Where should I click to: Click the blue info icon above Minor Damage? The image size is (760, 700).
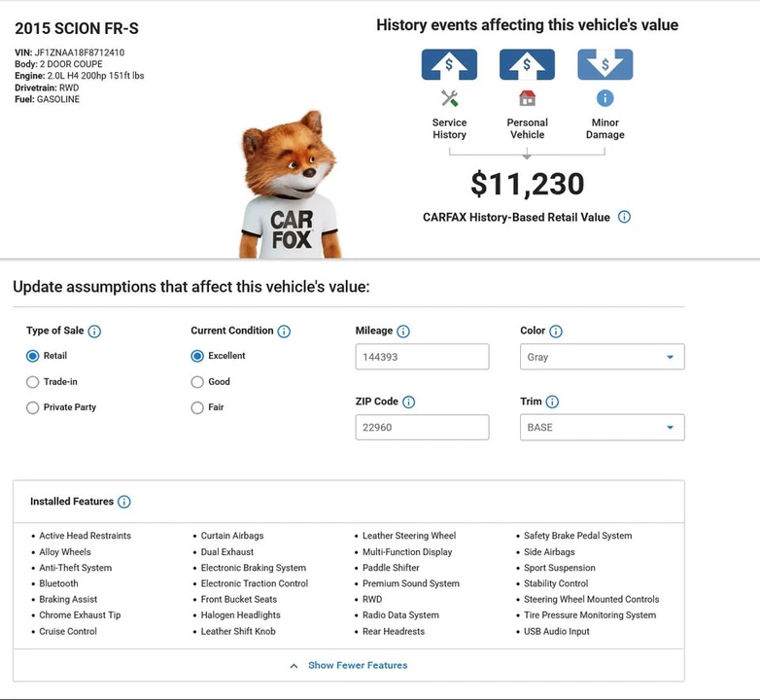[x=605, y=98]
